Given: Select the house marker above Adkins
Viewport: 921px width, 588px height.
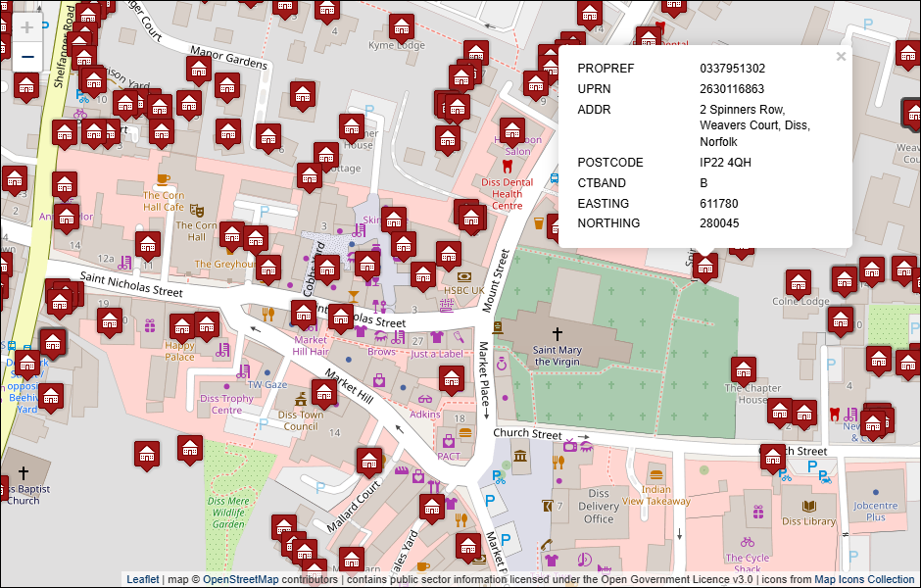Looking at the screenshot, I should (451, 378).
